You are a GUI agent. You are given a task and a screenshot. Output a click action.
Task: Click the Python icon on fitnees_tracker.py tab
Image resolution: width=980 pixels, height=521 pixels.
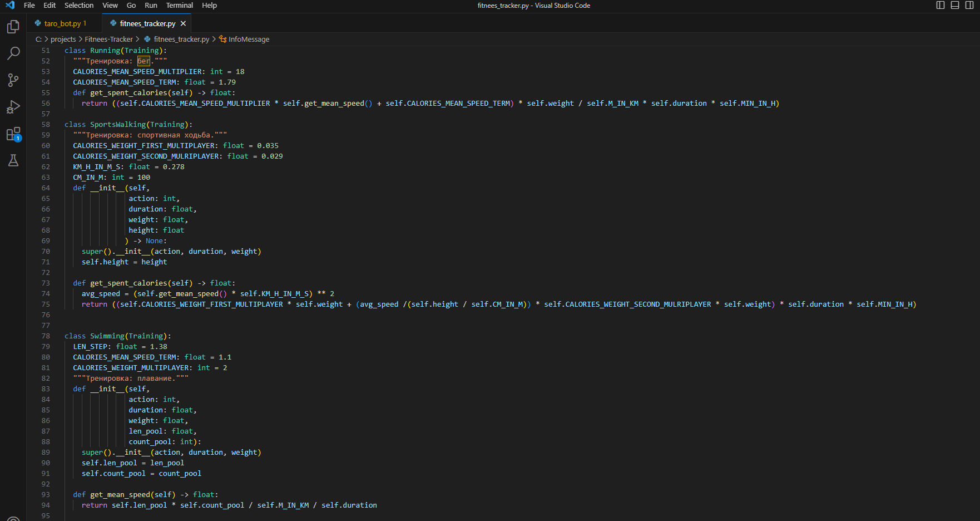pos(113,23)
